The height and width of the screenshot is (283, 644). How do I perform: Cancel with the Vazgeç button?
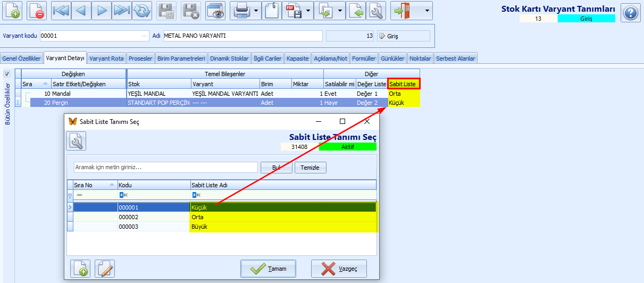[x=339, y=269]
